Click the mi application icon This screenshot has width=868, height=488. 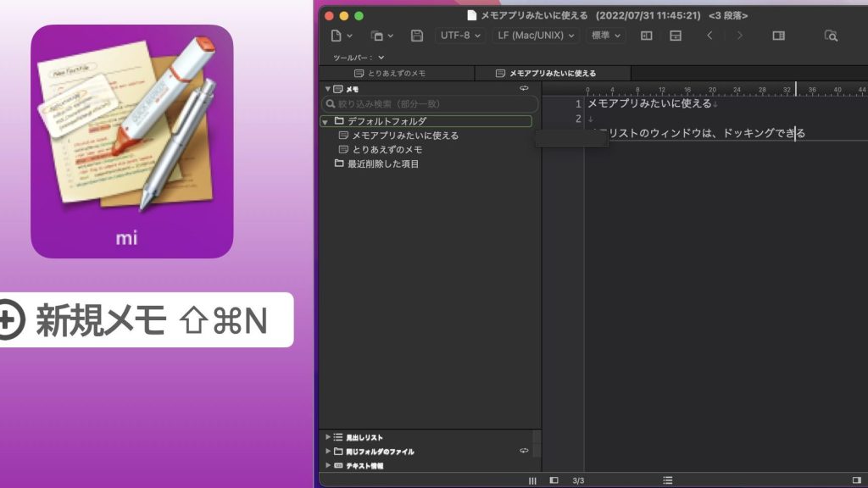[131, 141]
